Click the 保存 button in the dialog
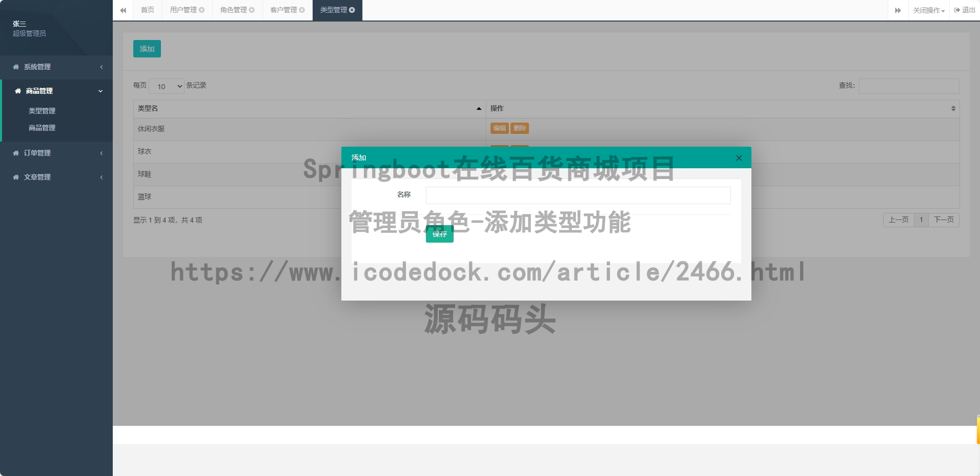The width and height of the screenshot is (980, 476). coord(440,234)
